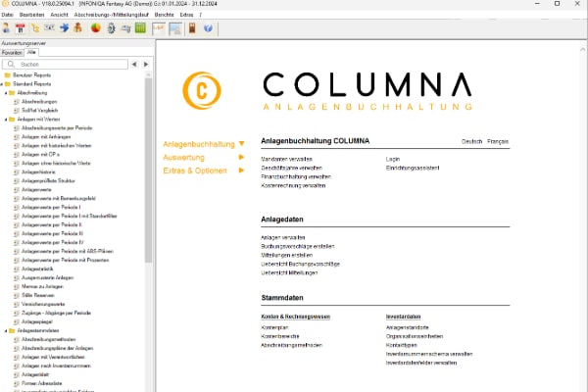
Task: Open Anlagen verwalten link
Action: pyautogui.click(x=283, y=237)
